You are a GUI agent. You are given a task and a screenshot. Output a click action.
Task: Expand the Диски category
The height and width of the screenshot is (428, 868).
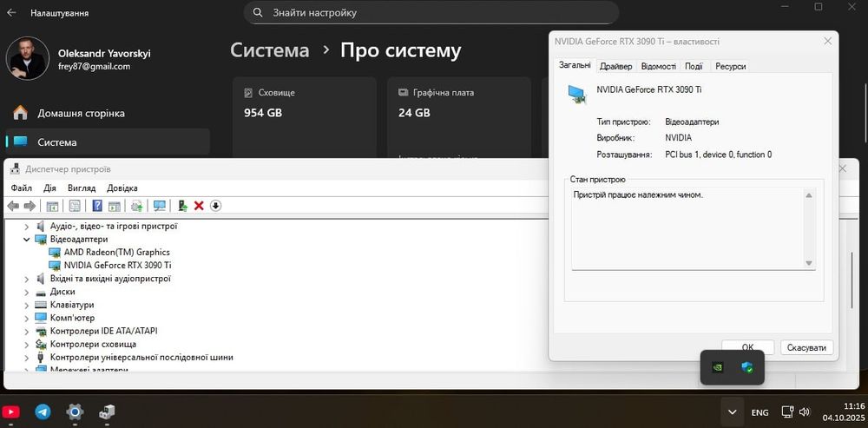coord(27,292)
